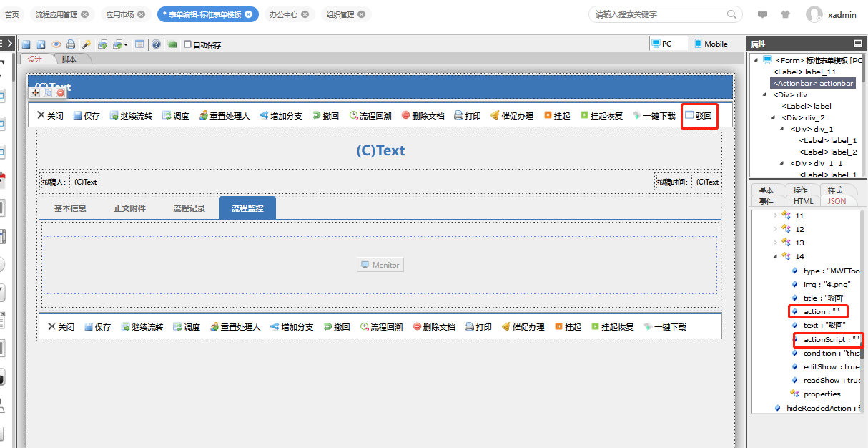Click 继续流转 in the upper action bar
This screenshot has height=448, width=868.
point(131,115)
